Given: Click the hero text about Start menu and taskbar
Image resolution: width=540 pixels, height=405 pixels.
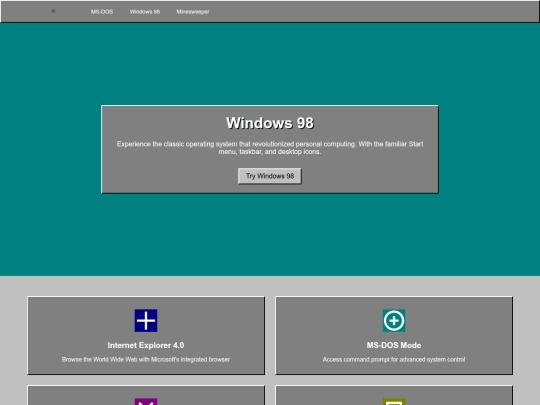Looking at the screenshot, I should coord(270,148).
